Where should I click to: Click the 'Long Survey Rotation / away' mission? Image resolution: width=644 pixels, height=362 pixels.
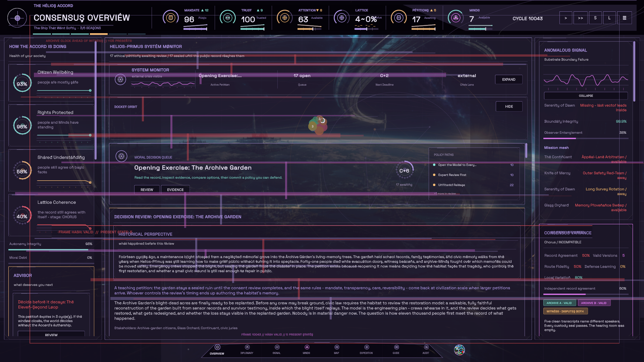(x=606, y=191)
